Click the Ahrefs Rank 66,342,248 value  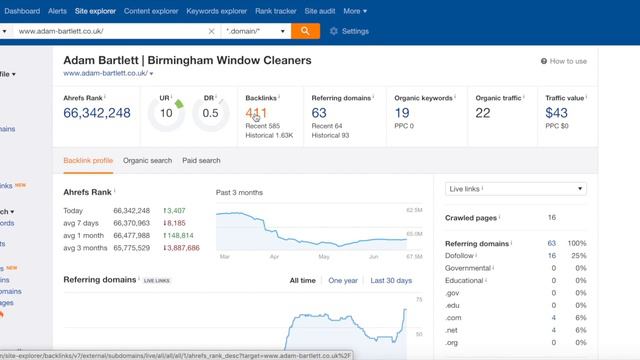tap(97, 113)
